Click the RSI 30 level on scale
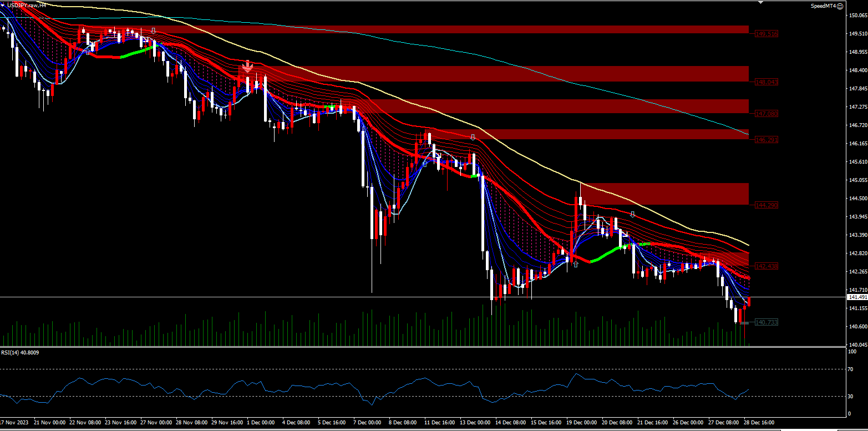Viewport: 868px width, 431px height. coord(850,396)
